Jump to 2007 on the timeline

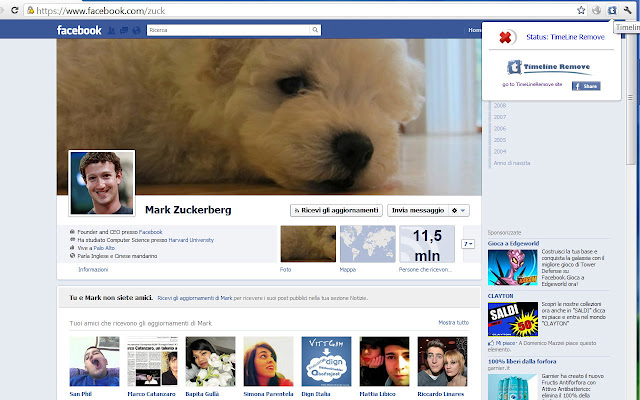(500, 117)
